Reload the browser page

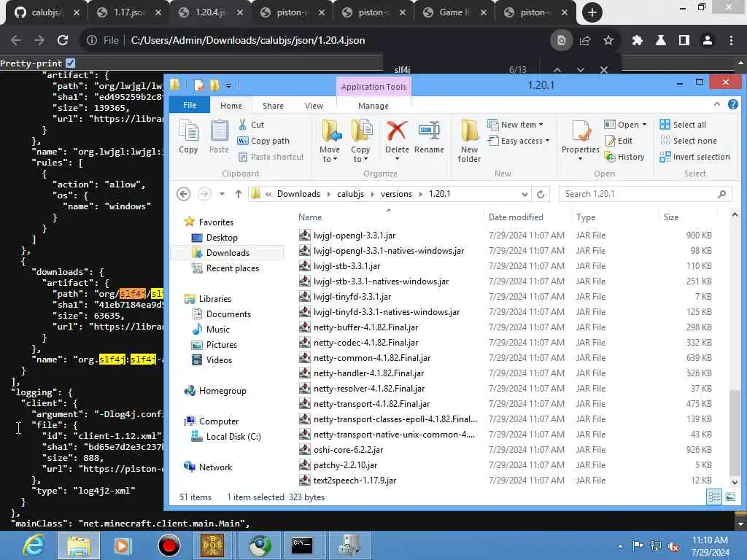click(63, 41)
